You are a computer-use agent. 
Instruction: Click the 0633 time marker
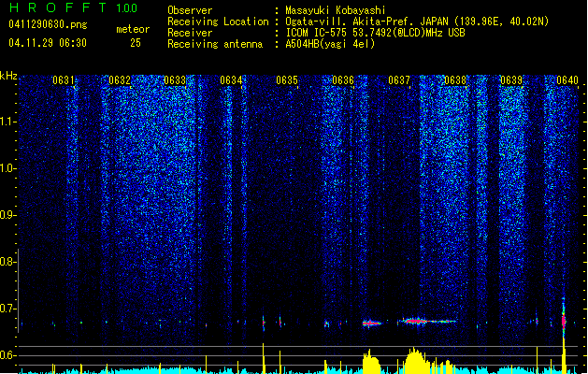pyautogui.click(x=175, y=80)
